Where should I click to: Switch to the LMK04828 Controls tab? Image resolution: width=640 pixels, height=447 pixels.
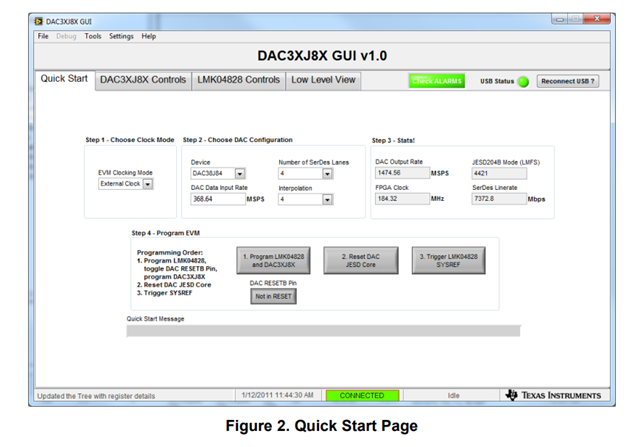238,80
